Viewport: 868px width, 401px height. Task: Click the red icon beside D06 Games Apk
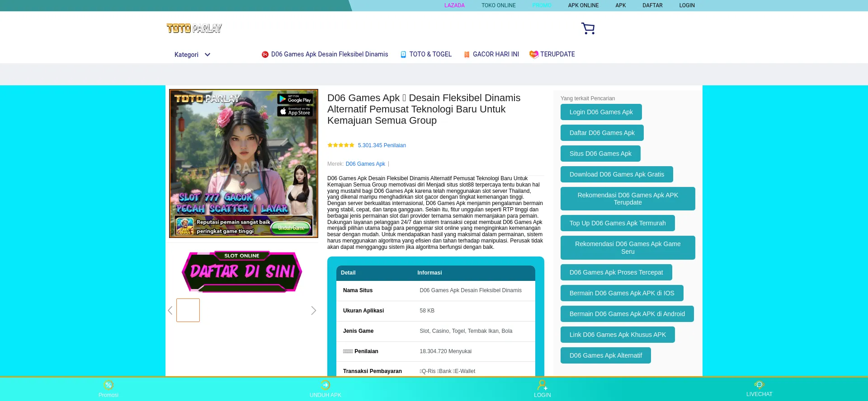click(265, 55)
